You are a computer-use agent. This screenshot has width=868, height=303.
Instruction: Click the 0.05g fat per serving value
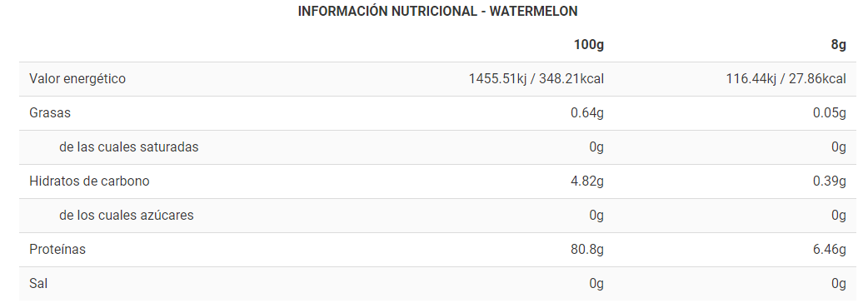pos(830,113)
